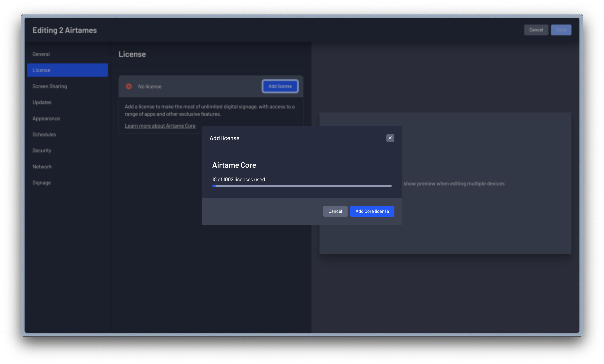Click the '18 of 1002 licenses used' text
Image resolution: width=604 pixels, height=364 pixels.
click(239, 179)
